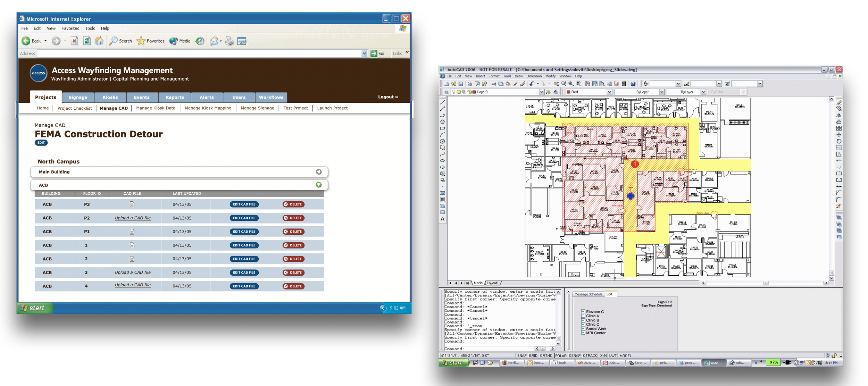Open the Red color swatch dropdown
Image resolution: width=868 pixels, height=386 pixels.
[x=609, y=92]
